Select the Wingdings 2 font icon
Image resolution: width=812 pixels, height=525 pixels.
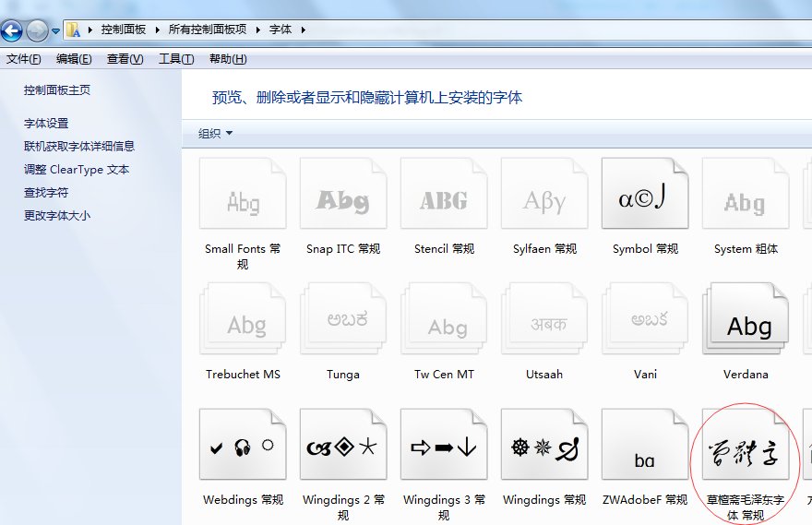343,444
